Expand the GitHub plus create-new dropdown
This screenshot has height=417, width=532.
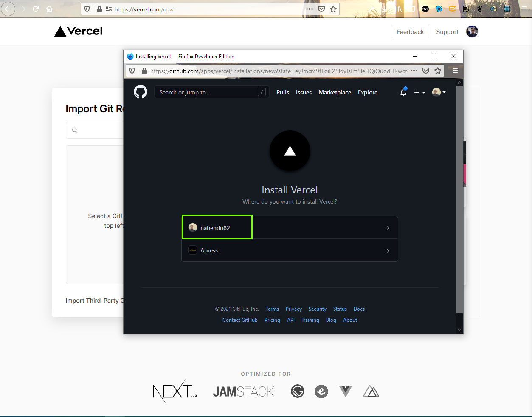click(x=419, y=92)
